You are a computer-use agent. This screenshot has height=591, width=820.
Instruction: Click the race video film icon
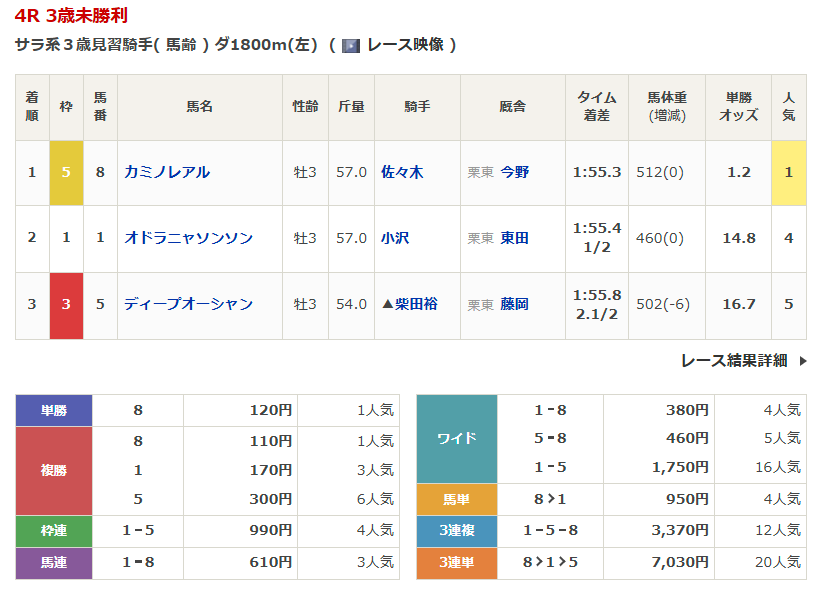pos(350,45)
